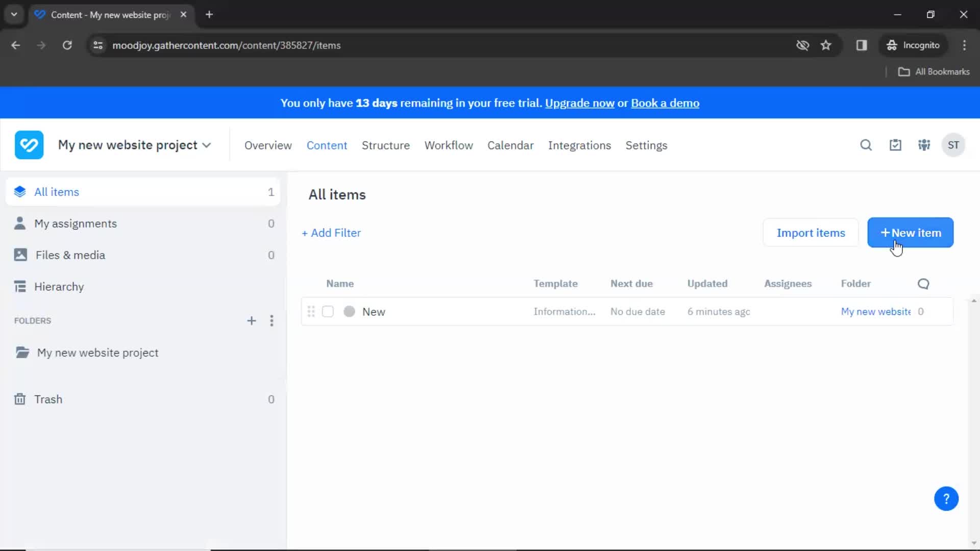The height and width of the screenshot is (551, 980).
Task: Close the Content browser tab
Action: point(184,15)
